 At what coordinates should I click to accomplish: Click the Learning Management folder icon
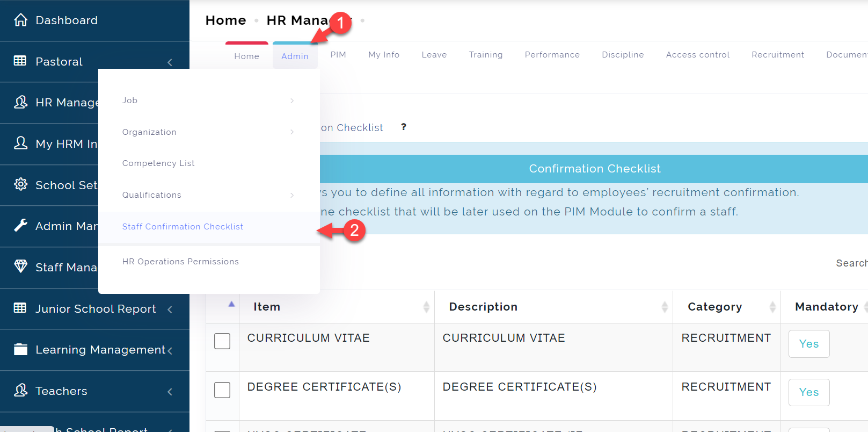click(x=20, y=349)
